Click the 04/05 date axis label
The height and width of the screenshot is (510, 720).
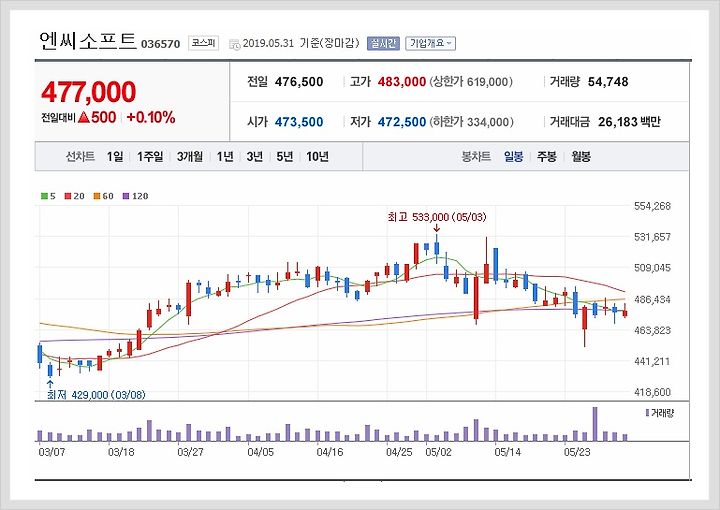coord(260,452)
